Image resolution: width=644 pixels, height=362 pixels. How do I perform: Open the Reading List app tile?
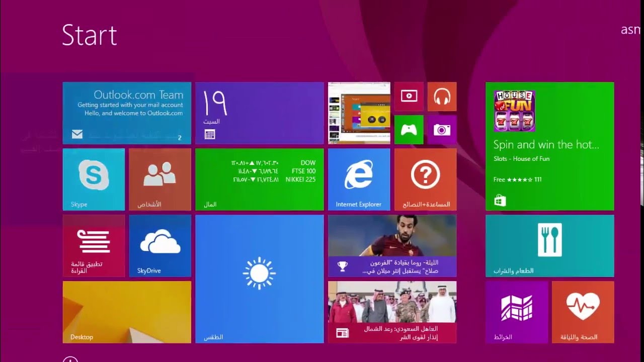(94, 246)
